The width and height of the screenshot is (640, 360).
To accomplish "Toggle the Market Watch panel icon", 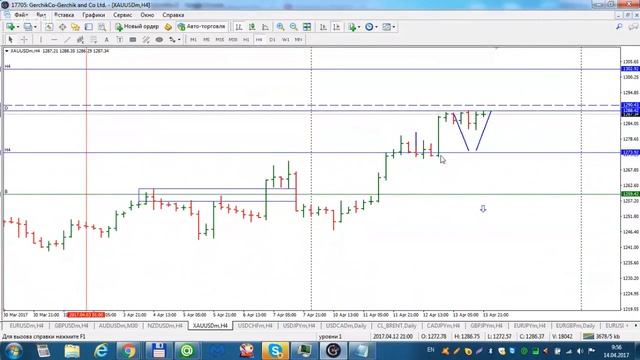I will click(x=49, y=27).
